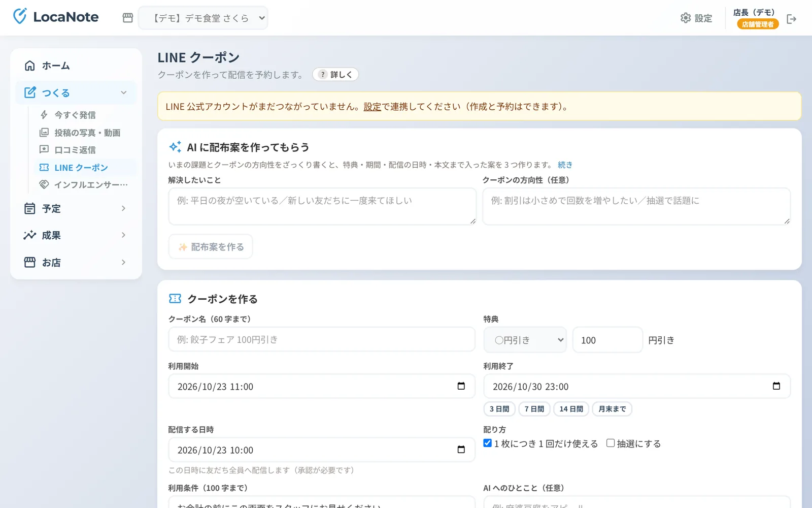Click the 配布案を作る button
The width and height of the screenshot is (812, 508).
(x=211, y=247)
